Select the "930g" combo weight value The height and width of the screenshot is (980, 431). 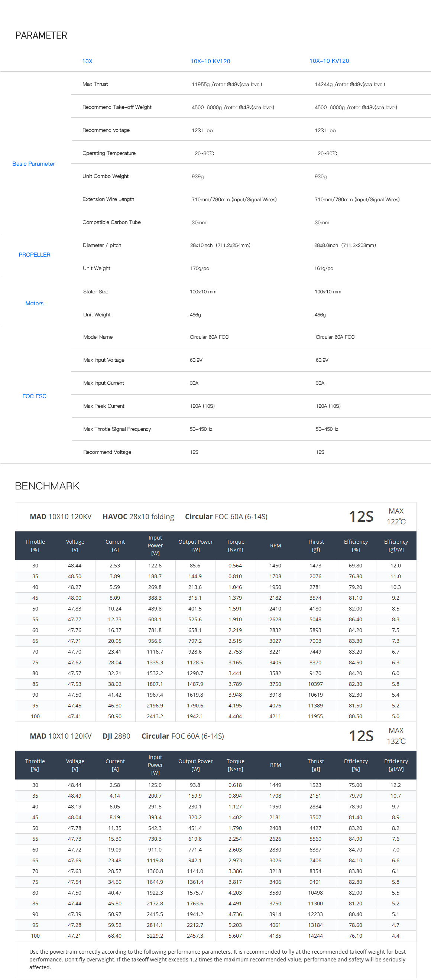pyautogui.click(x=321, y=176)
